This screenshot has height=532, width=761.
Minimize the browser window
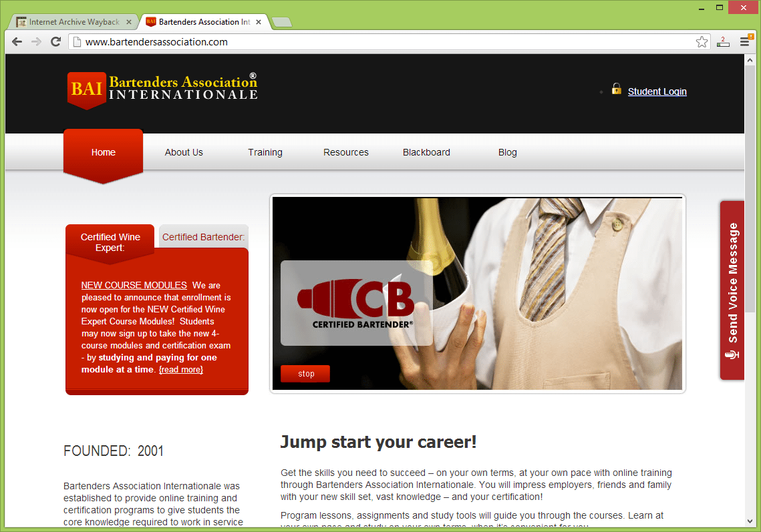tap(702, 8)
